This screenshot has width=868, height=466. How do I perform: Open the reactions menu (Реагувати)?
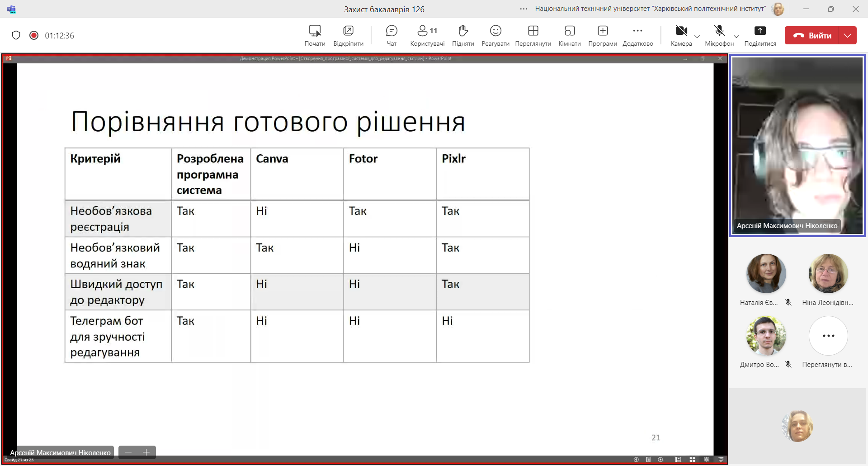[495, 35]
